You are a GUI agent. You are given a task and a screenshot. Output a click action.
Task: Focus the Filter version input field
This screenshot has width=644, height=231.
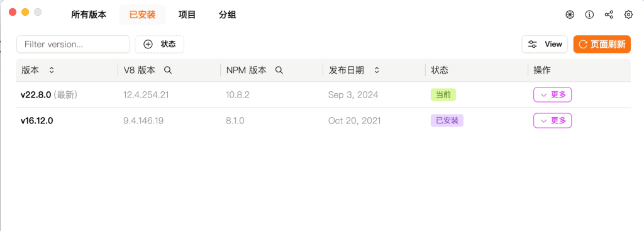[x=73, y=44]
